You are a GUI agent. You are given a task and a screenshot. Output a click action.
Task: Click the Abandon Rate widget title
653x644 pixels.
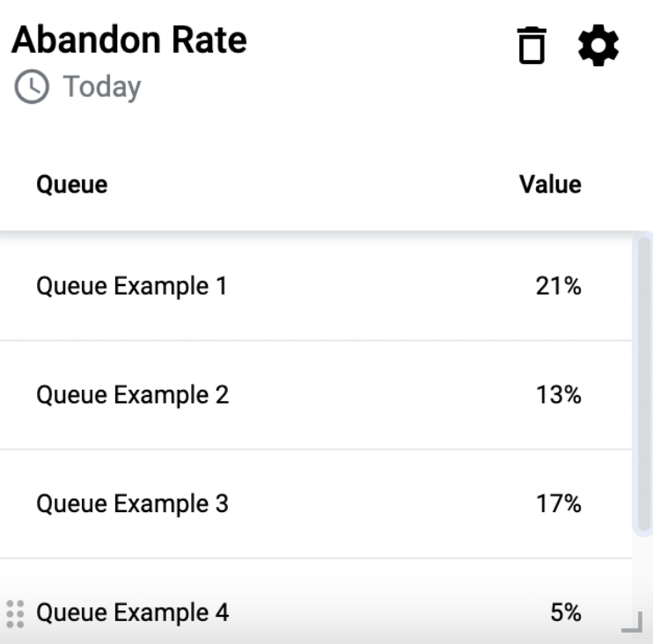(129, 40)
